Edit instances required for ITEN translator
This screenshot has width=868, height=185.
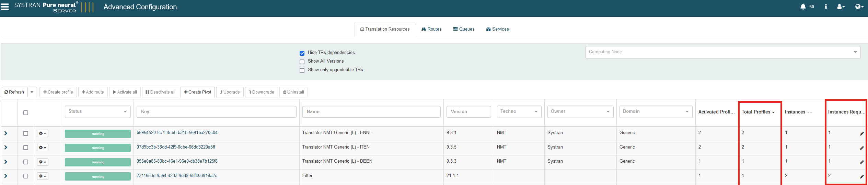point(861,148)
